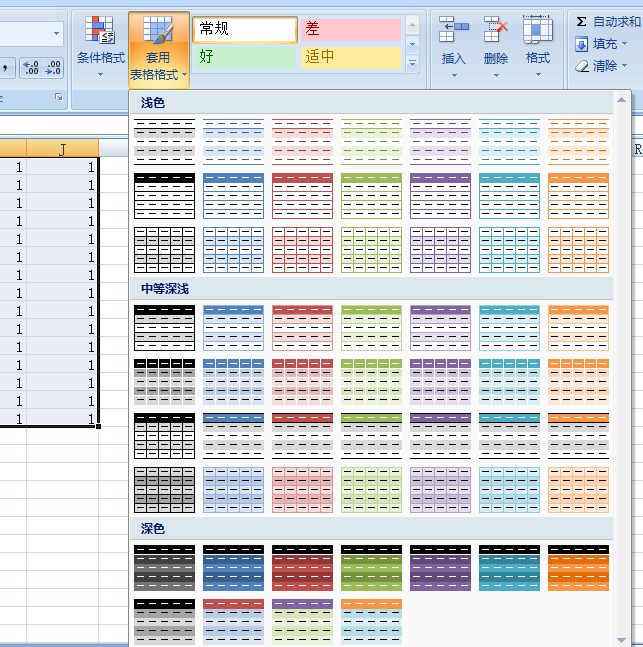Click the 自动求和 AutoSum sigma icon

pyautogui.click(x=582, y=21)
